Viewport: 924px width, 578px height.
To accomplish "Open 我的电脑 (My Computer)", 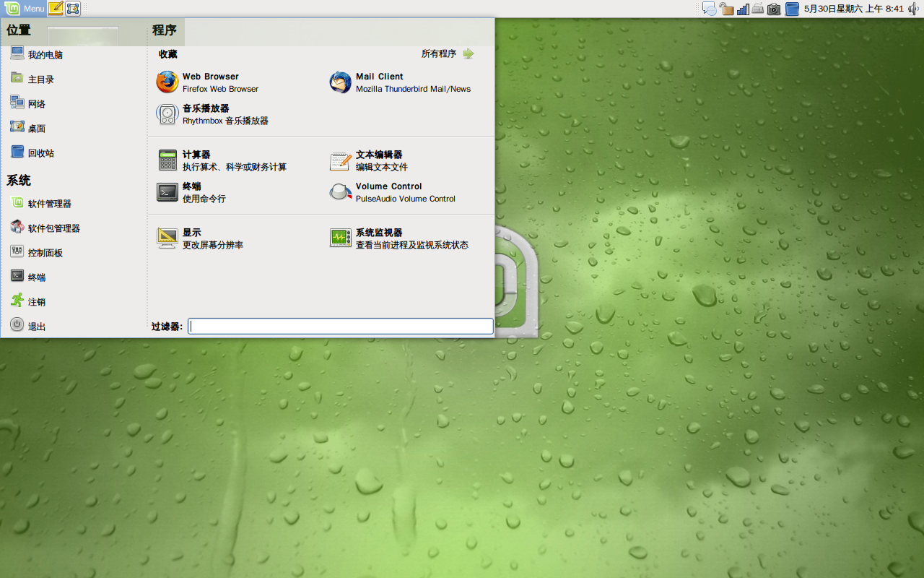I will pos(36,54).
